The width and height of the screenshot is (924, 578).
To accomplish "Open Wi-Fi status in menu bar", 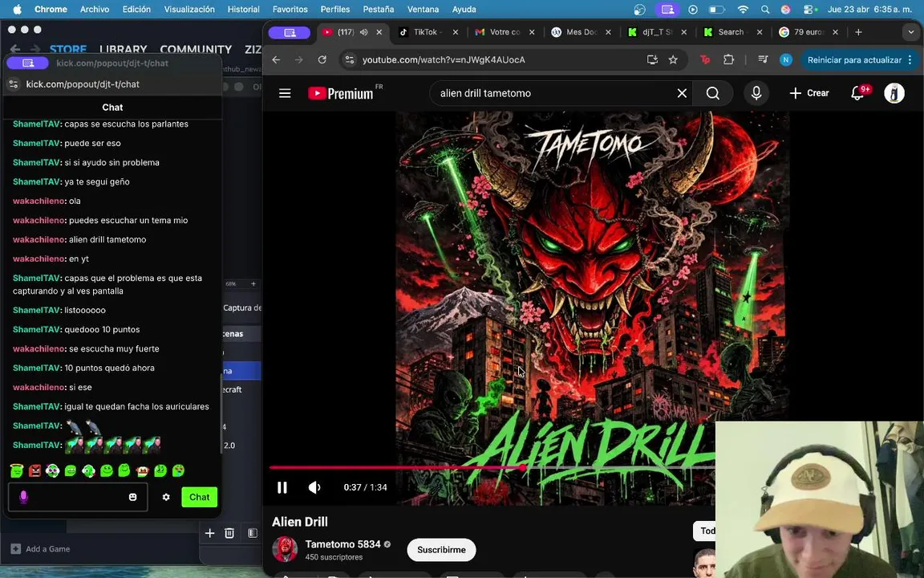I will coord(743,10).
